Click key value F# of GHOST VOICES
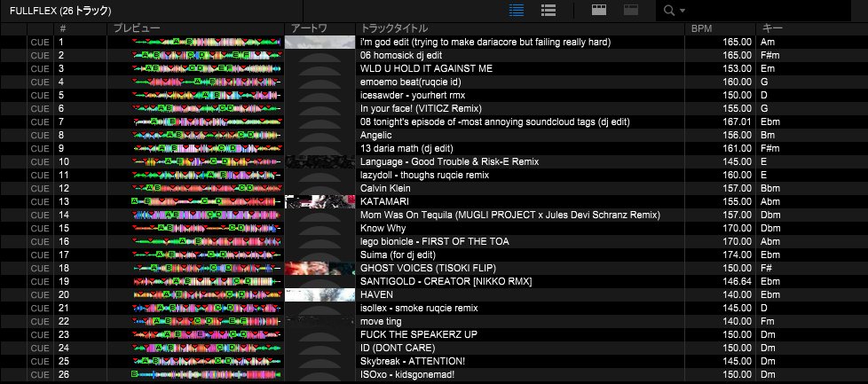Screen dimensions: 868x384 (x=767, y=268)
